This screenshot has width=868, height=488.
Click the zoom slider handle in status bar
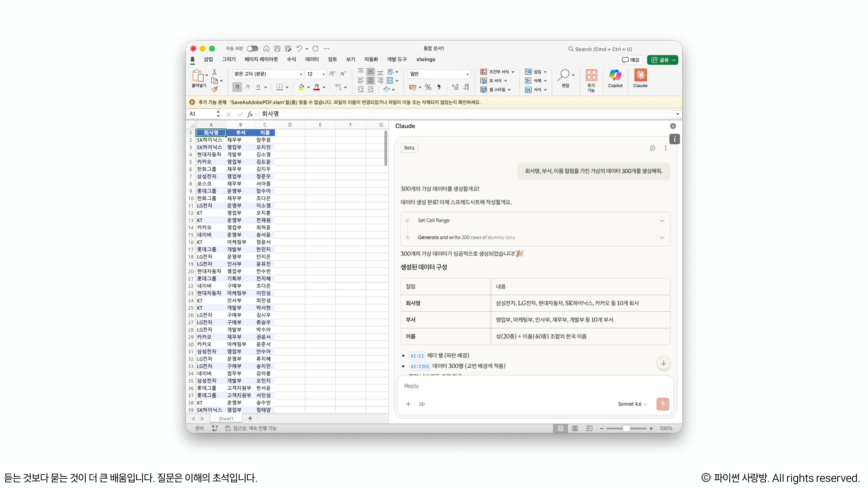[x=626, y=428]
